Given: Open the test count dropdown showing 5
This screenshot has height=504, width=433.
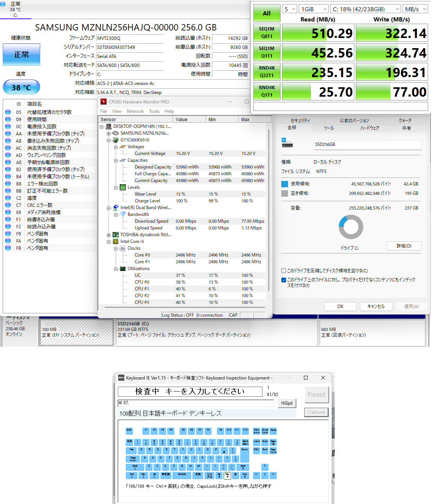Looking at the screenshot, I should (290, 9).
